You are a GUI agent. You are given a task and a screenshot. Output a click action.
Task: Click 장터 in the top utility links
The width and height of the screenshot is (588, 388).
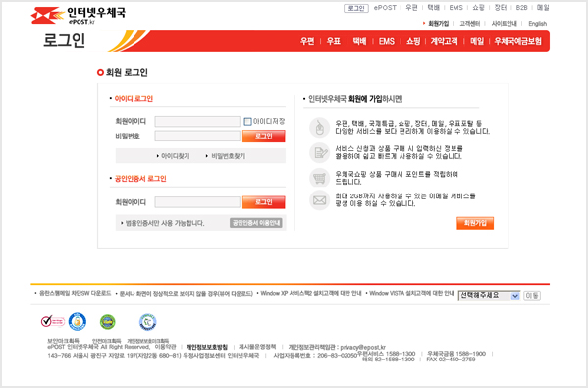pyautogui.click(x=501, y=8)
